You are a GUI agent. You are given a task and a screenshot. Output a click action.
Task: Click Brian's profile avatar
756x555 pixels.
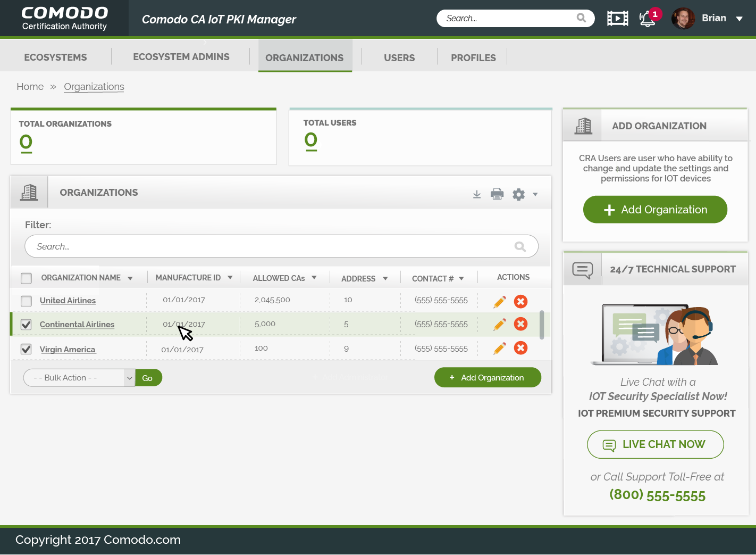(x=683, y=19)
